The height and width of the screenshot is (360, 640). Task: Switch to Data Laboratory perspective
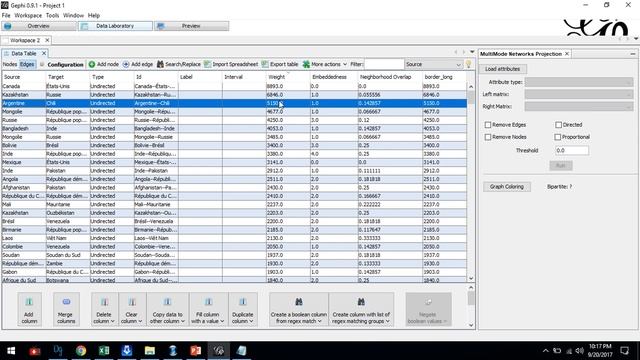[116, 26]
